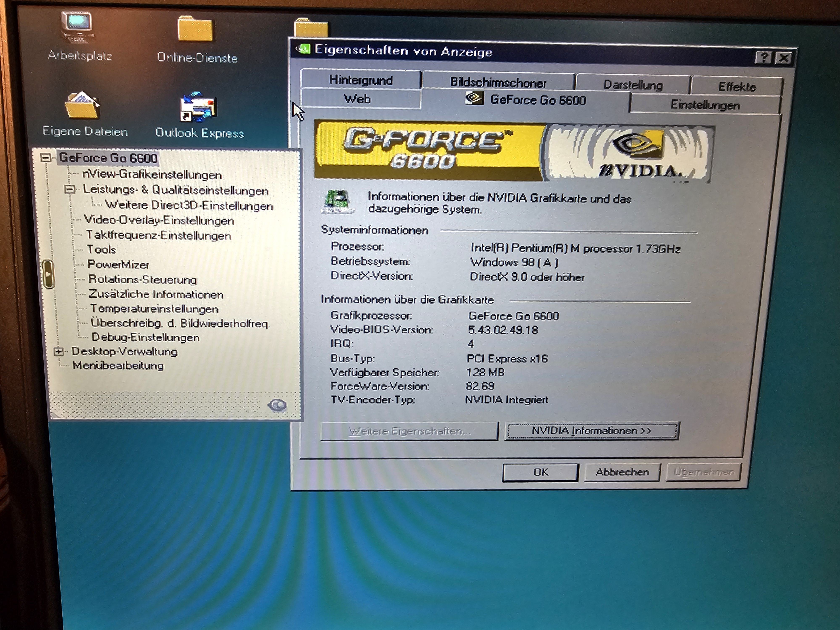Click the side handle on the flyout menu
The image size is (840, 630).
click(x=49, y=274)
